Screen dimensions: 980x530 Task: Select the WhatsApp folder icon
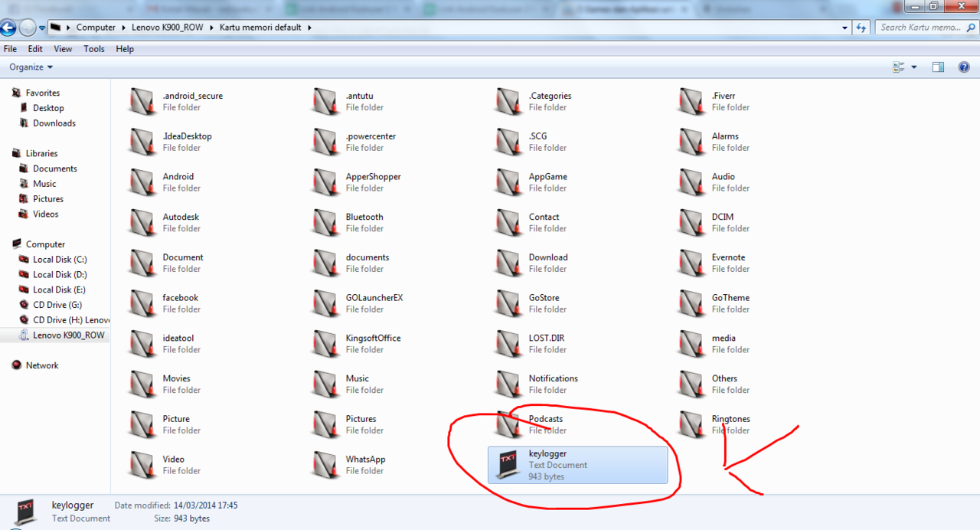tap(325, 465)
